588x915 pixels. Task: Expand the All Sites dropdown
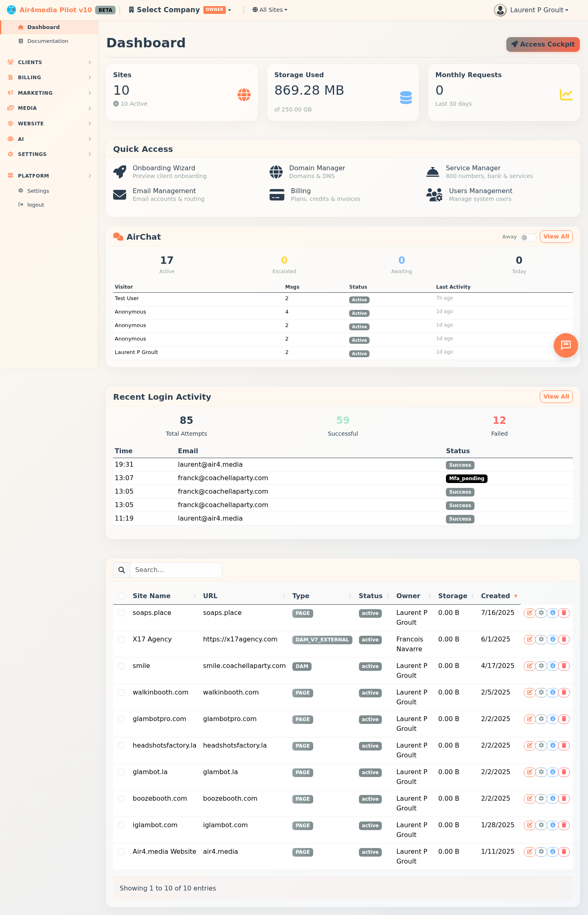tap(270, 10)
